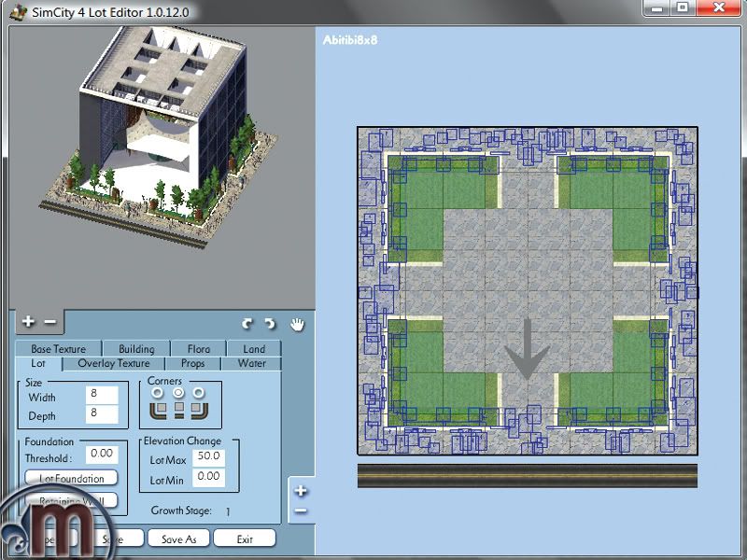Zoom in the 3D building preview
Viewport: 747px width, 560px height.
click(x=28, y=321)
